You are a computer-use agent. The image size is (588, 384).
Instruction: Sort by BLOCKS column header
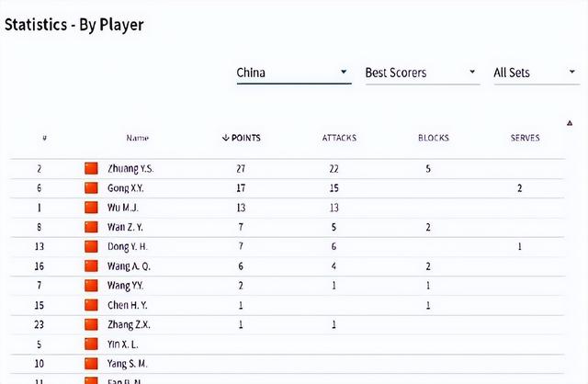point(434,138)
